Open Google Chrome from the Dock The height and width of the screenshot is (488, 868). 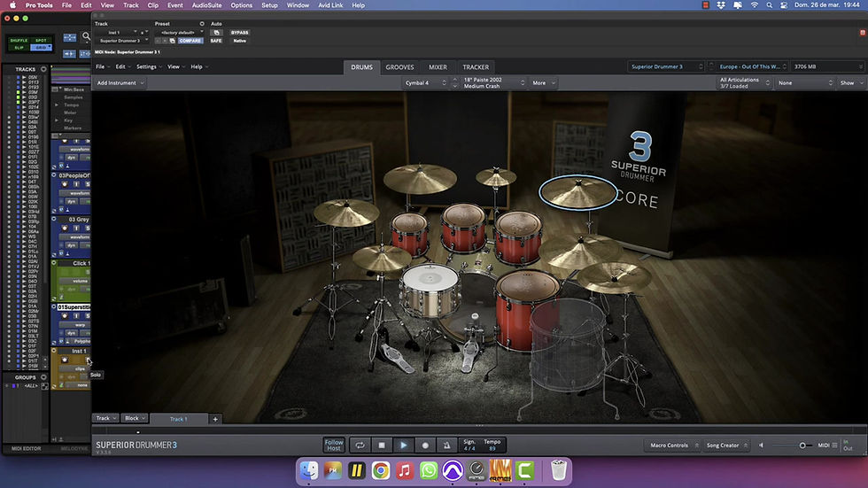click(380, 471)
